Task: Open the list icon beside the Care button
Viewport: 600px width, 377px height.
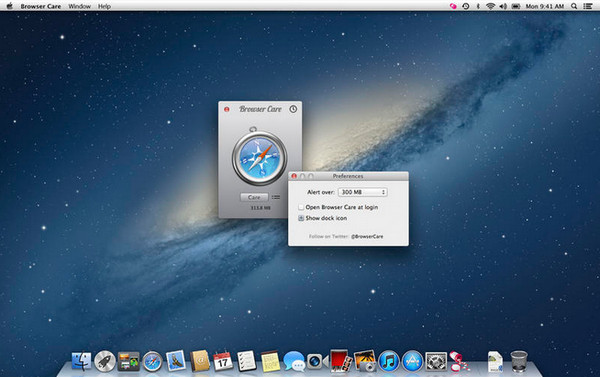Action: click(276, 197)
